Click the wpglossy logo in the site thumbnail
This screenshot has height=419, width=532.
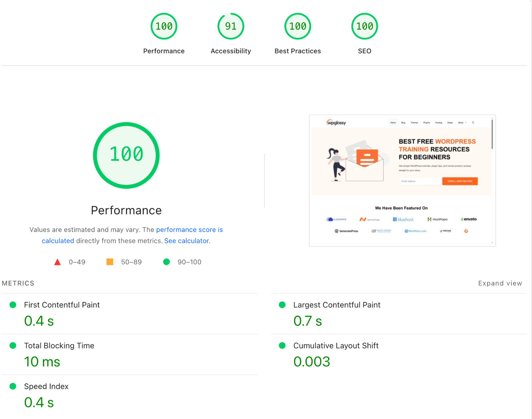(336, 123)
